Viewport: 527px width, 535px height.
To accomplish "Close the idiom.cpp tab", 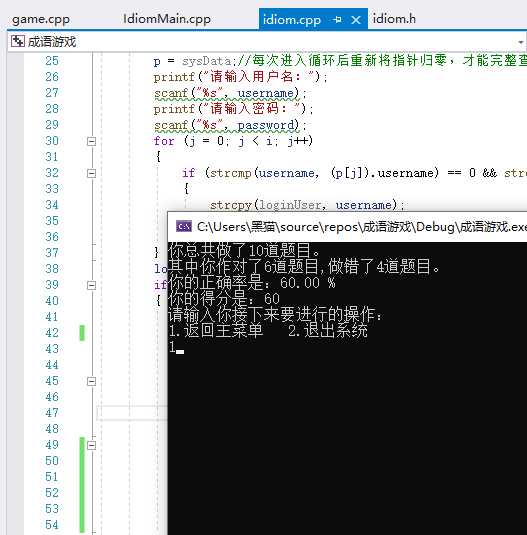I will click(356, 20).
